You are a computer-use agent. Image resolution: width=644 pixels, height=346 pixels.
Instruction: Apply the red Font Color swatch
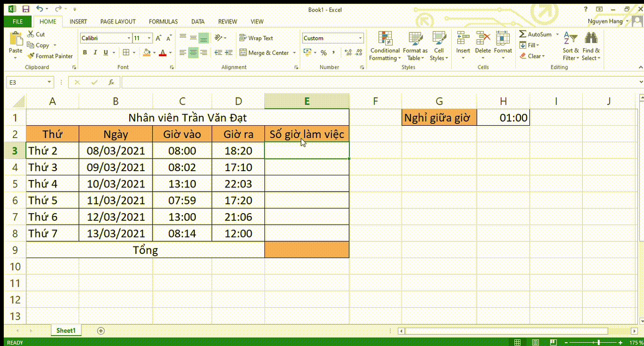click(x=163, y=53)
